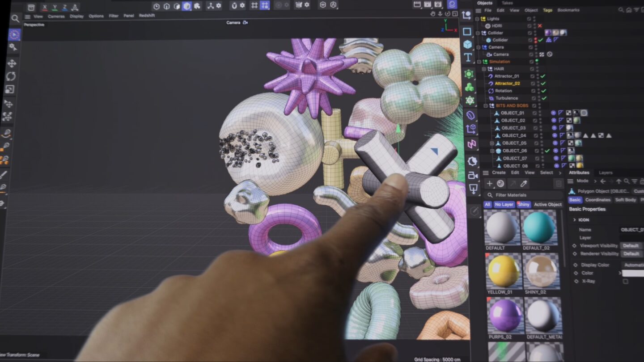Toggle the Turbulence green enable checkmark
Viewport: 644px width, 362px height.
coord(544,98)
